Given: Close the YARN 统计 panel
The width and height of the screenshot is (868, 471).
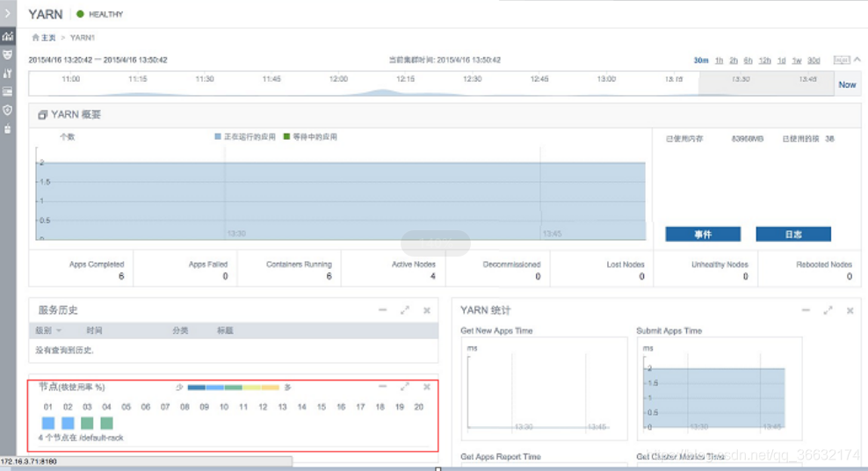Looking at the screenshot, I should coord(850,310).
